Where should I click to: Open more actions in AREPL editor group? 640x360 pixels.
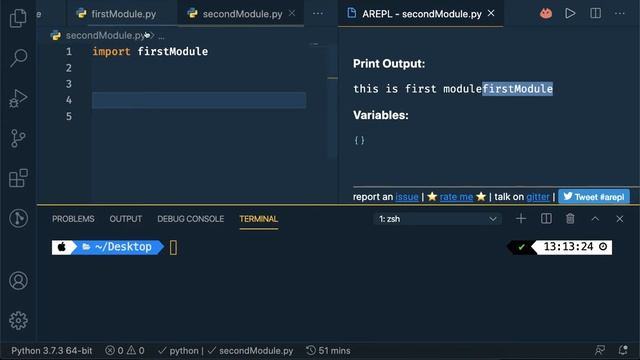pyautogui.click(x=620, y=13)
